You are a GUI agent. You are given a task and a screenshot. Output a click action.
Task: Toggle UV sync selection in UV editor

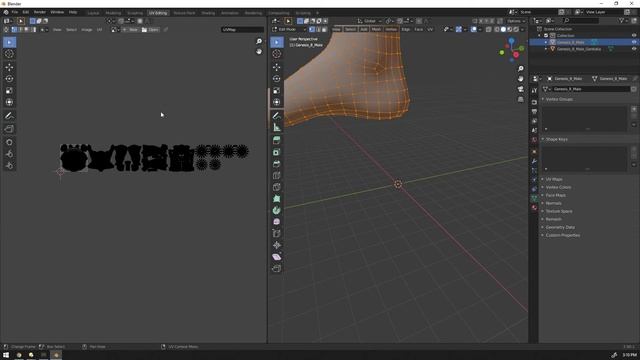[x=6, y=29]
